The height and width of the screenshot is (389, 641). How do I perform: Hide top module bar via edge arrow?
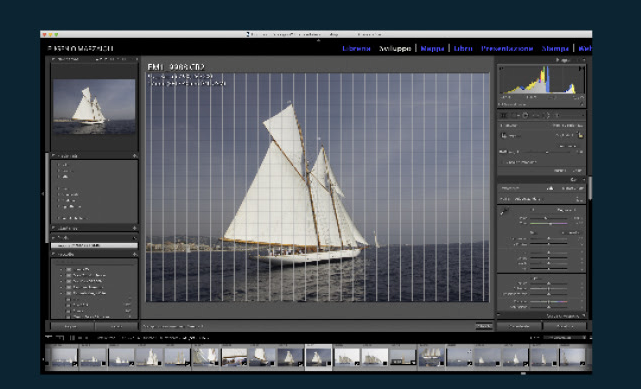318,40
